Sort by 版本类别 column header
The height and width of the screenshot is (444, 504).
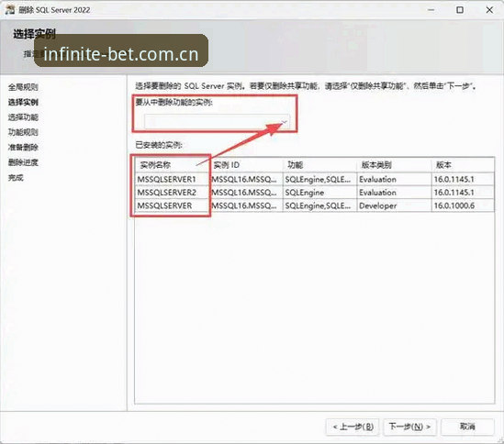point(394,165)
